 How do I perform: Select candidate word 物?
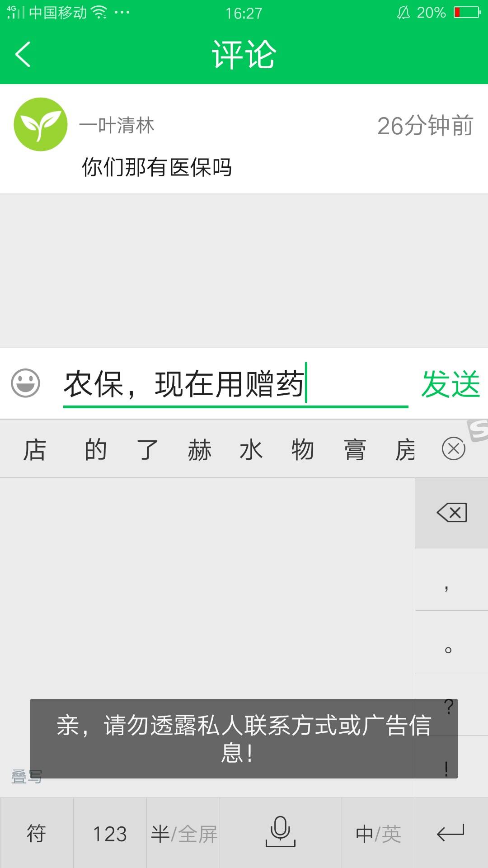[303, 450]
